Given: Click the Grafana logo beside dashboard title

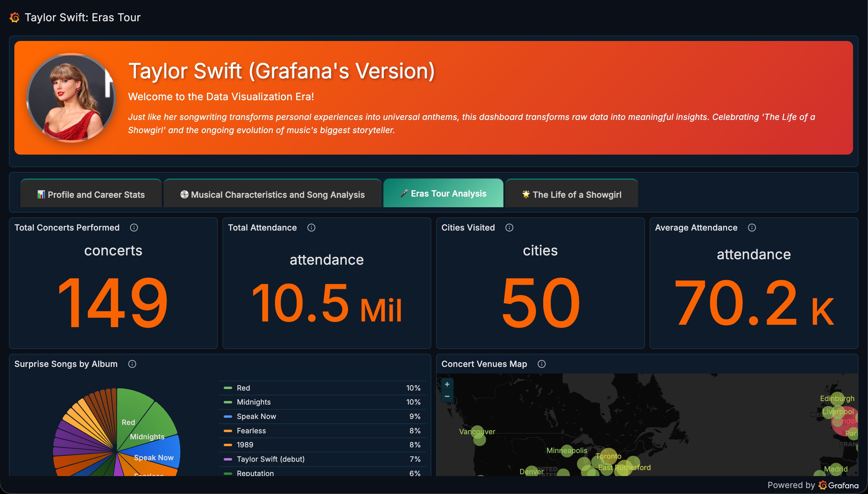Looking at the screenshot, I should pyautogui.click(x=15, y=17).
